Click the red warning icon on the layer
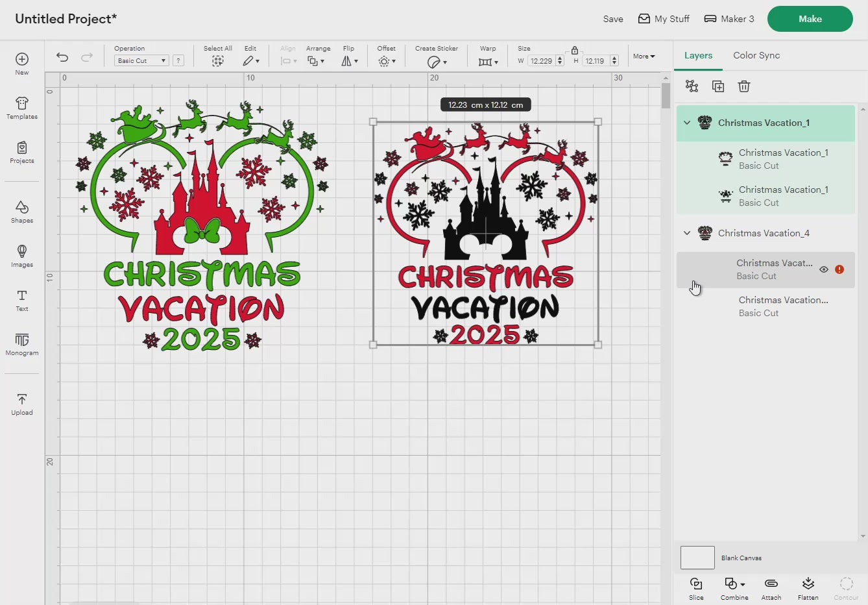 (839, 269)
